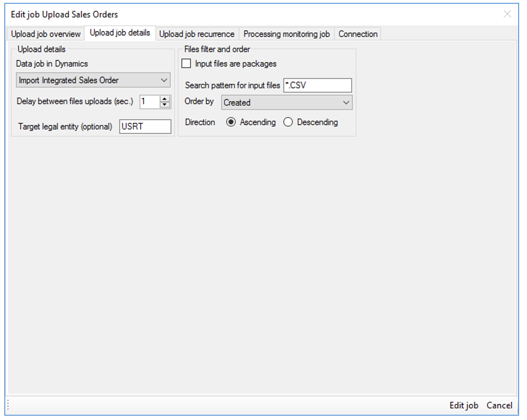Switch to the Processing monitoring job tab

pos(287,34)
